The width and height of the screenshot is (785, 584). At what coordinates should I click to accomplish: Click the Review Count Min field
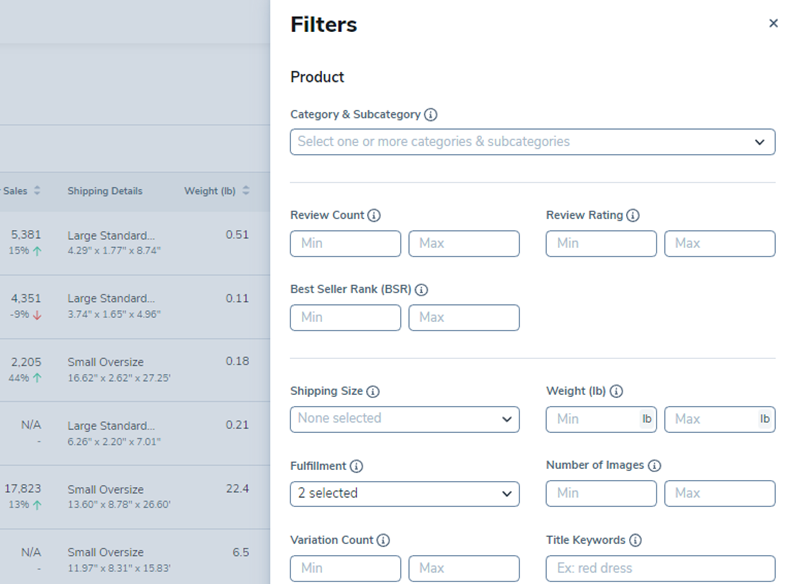click(x=345, y=243)
